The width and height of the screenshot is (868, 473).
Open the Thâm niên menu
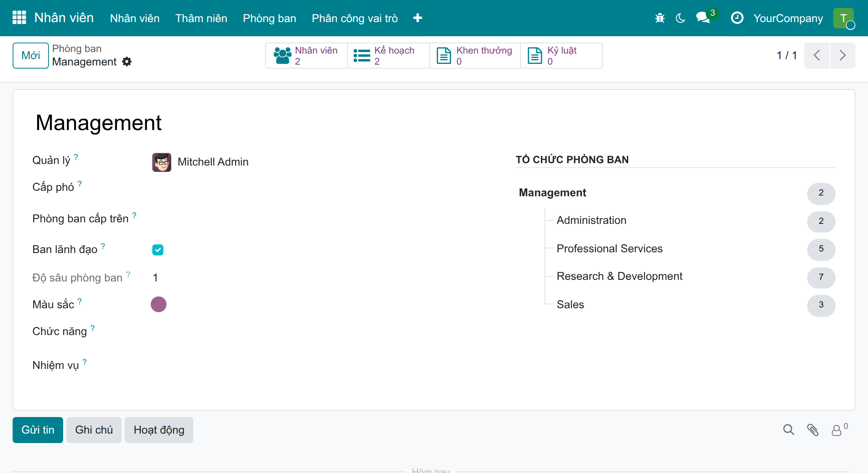coord(201,18)
